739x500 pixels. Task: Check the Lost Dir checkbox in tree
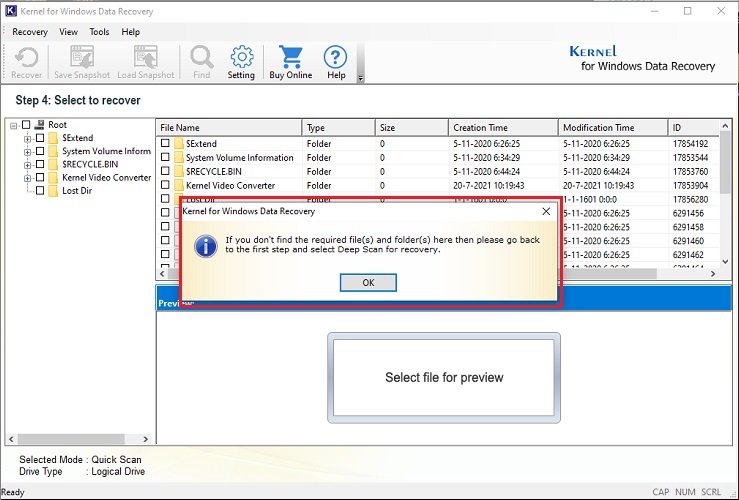[40, 191]
